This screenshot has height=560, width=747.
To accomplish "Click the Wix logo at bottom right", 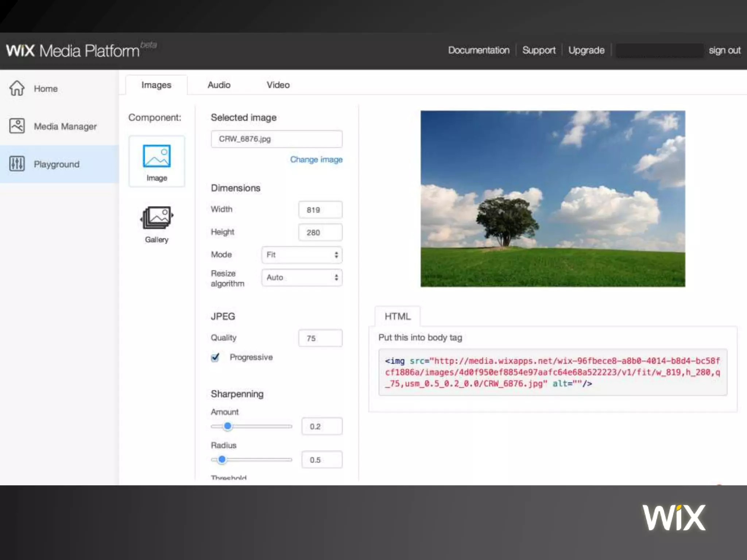I will click(x=674, y=518).
